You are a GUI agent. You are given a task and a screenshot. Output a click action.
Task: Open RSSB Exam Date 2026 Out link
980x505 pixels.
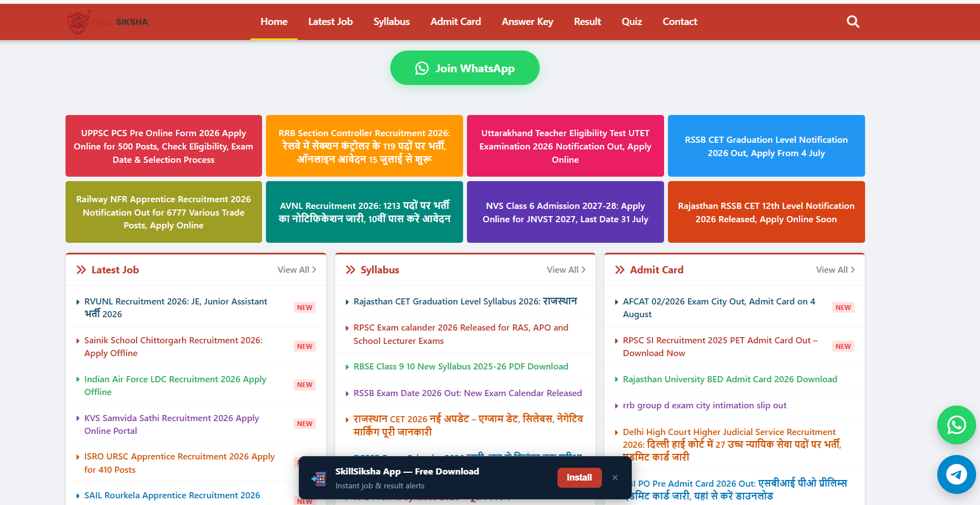468,393
